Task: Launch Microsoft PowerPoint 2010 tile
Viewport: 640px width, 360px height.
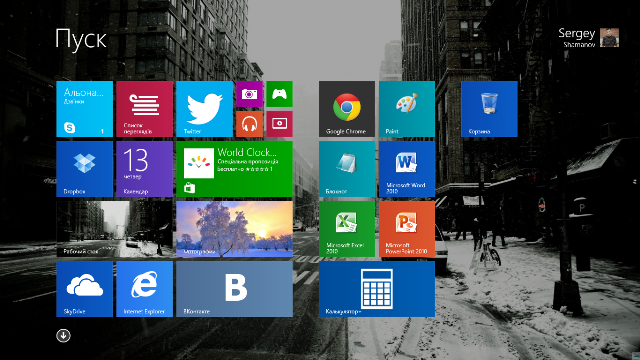Action: tap(407, 229)
